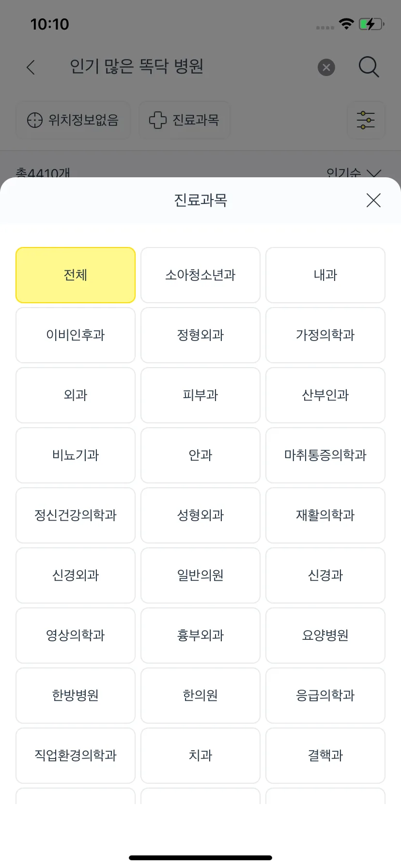
Task: Close the 진료과목 bottom sheet
Action: [373, 200]
